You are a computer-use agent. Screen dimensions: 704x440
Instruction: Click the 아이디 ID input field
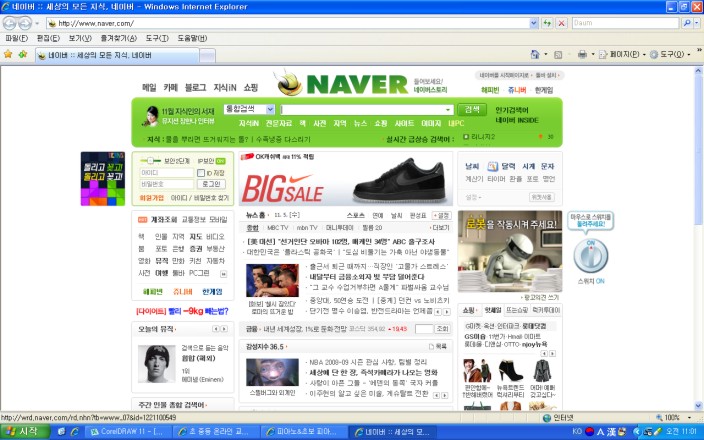[167, 173]
